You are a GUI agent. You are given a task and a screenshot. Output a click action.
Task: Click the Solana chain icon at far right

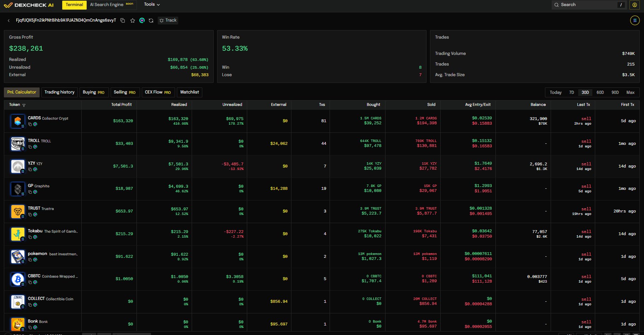635,21
